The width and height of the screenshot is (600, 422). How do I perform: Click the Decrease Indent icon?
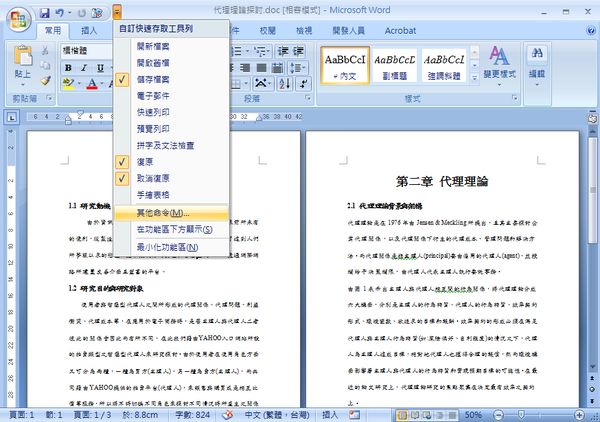(283, 51)
